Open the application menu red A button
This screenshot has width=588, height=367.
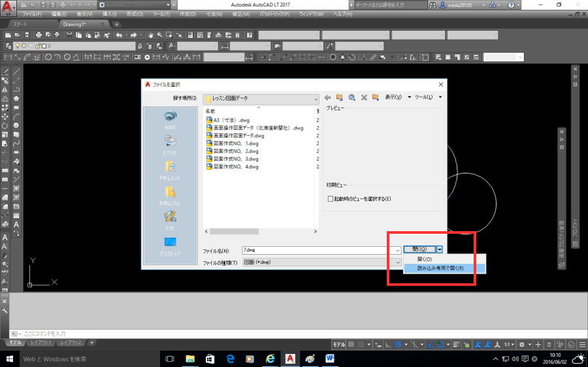click(8, 8)
